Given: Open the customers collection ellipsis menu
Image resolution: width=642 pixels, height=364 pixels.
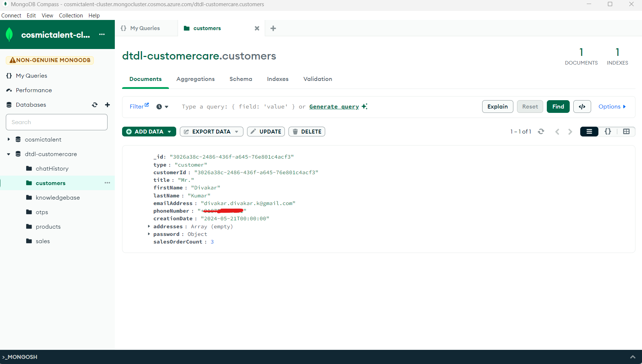Looking at the screenshot, I should [x=107, y=183].
